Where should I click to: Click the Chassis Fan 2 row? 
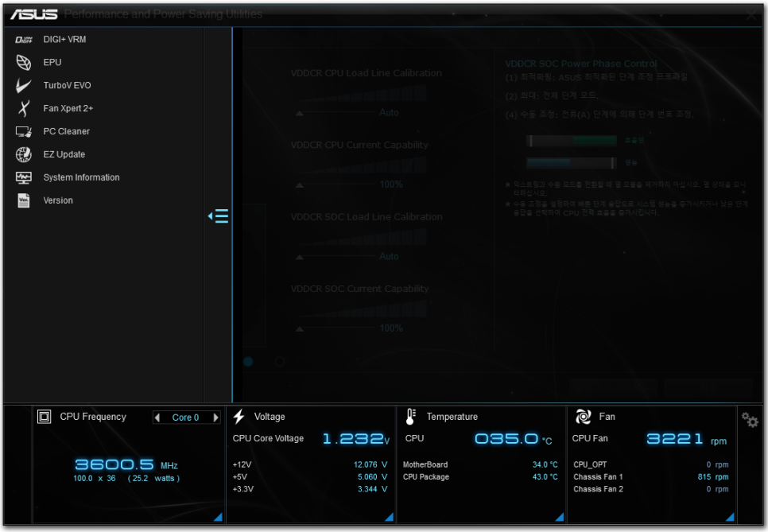(651, 489)
